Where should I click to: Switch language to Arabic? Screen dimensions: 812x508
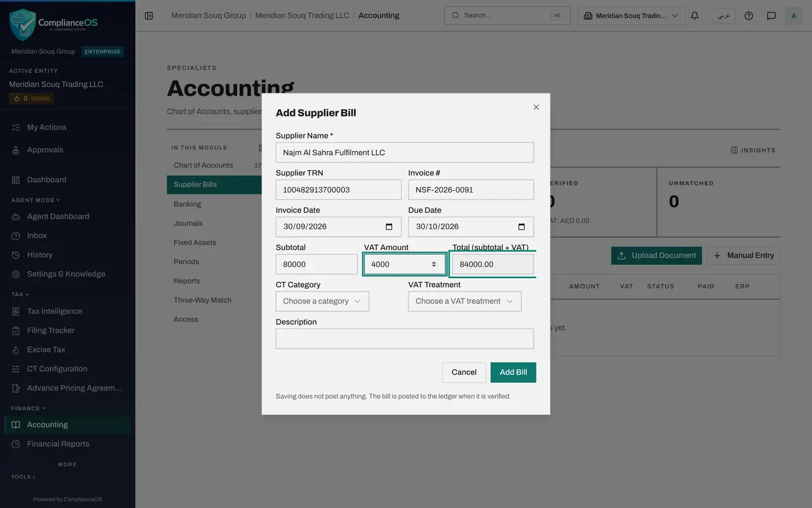coord(723,16)
